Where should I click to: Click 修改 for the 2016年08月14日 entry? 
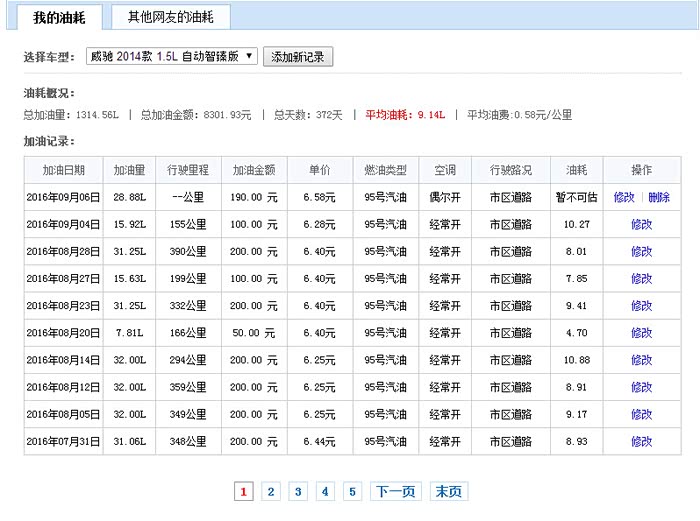(641, 360)
